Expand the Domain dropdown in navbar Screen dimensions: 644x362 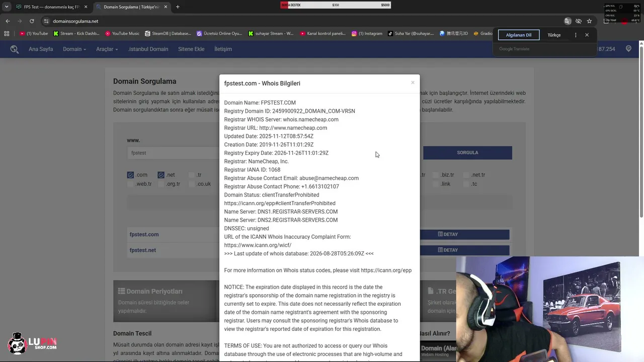pos(74,49)
